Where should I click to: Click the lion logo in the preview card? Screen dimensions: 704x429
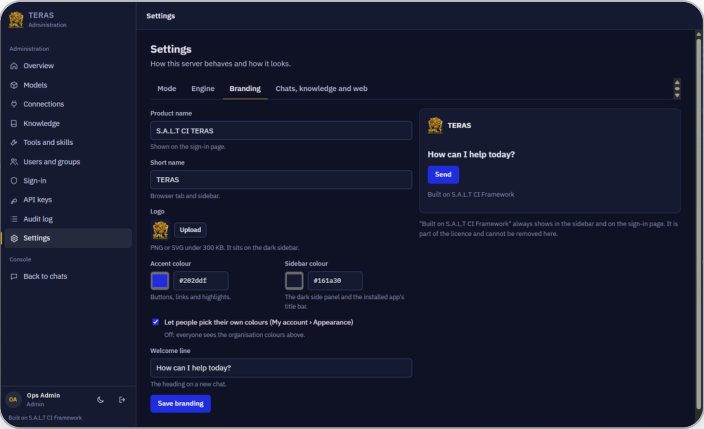435,125
